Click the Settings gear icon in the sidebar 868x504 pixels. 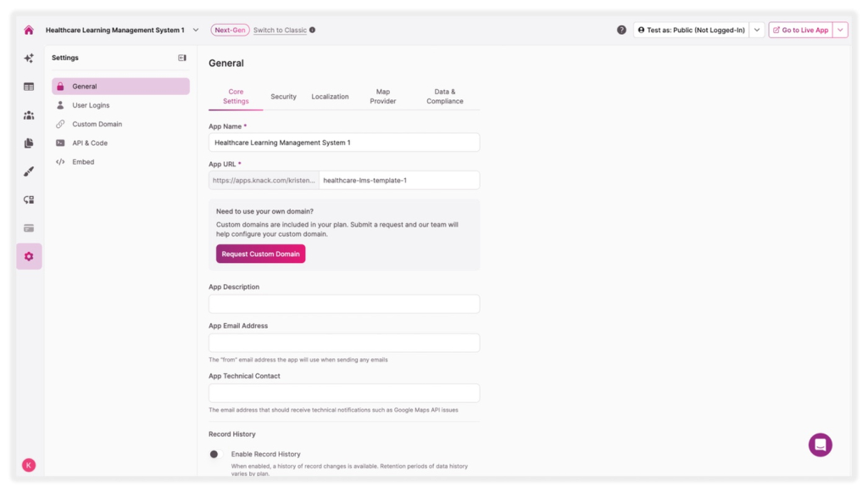coord(28,256)
